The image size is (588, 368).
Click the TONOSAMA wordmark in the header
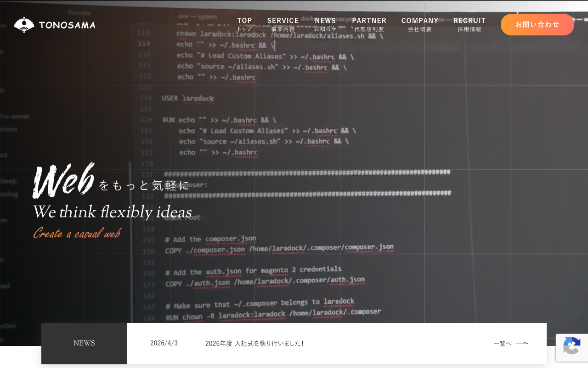(67, 25)
